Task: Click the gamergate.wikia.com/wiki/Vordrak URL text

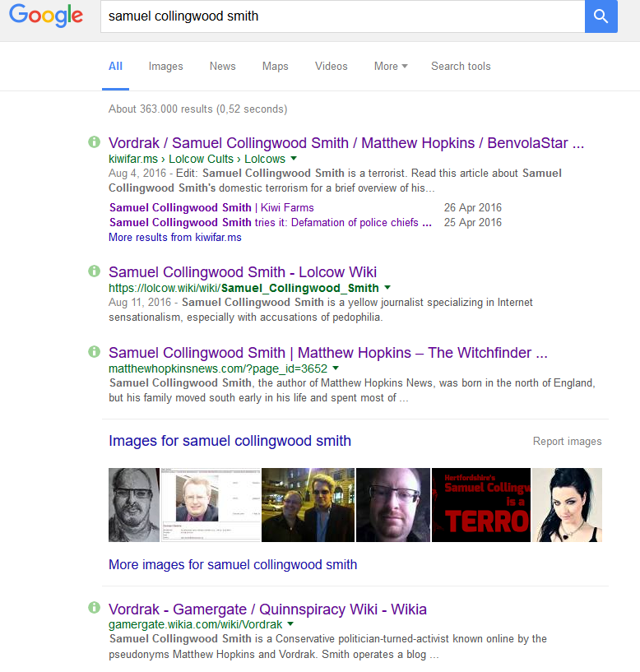Action: coord(196,624)
